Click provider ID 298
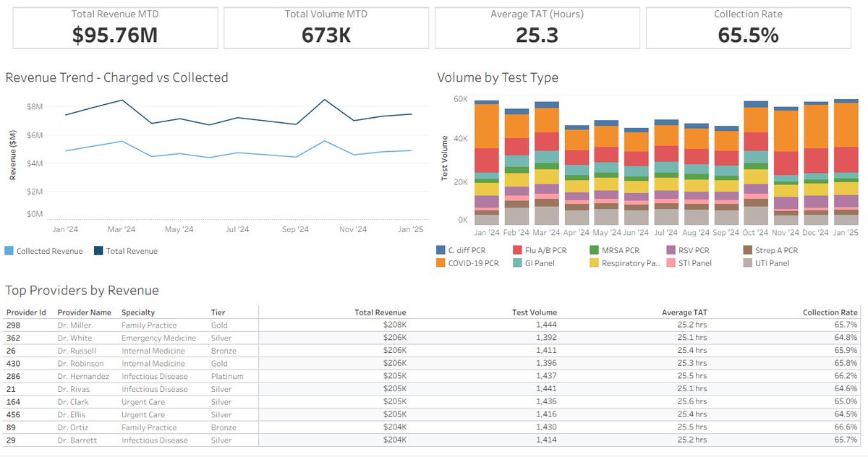This screenshot has width=868, height=457. (x=12, y=325)
